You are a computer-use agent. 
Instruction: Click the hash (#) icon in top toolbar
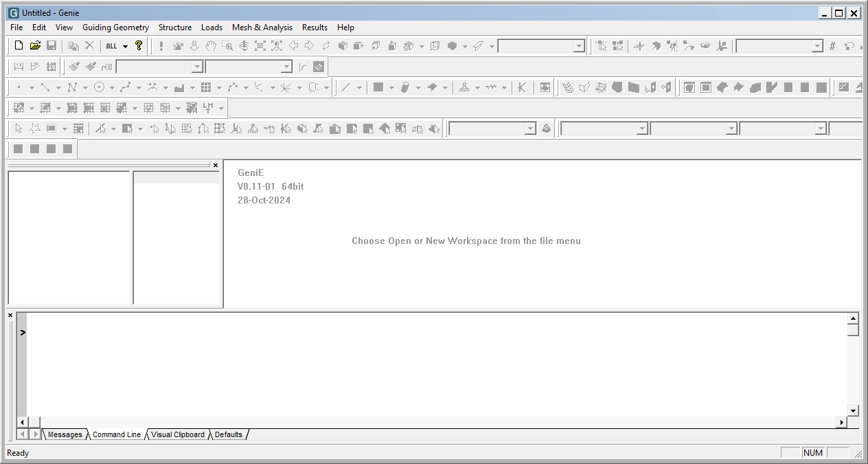point(832,46)
